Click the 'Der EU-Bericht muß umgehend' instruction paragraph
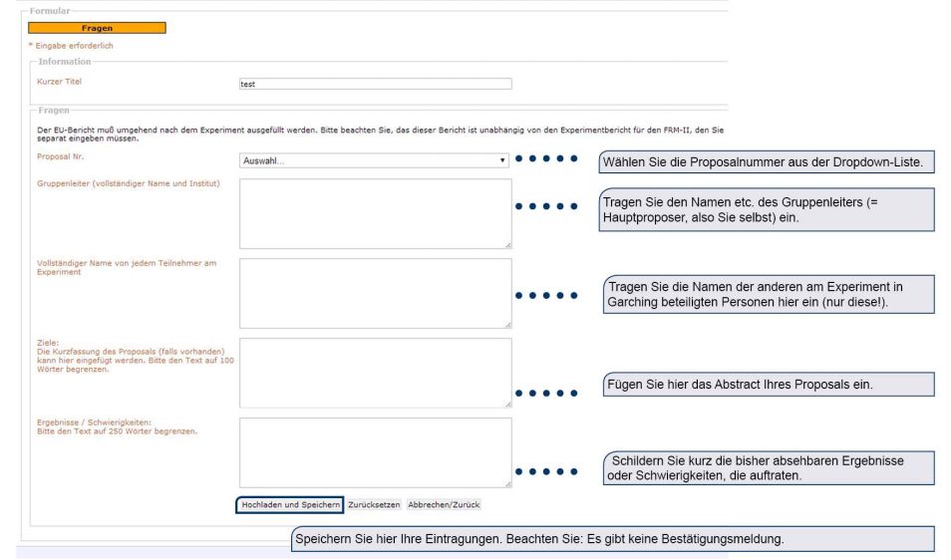 coord(380,134)
